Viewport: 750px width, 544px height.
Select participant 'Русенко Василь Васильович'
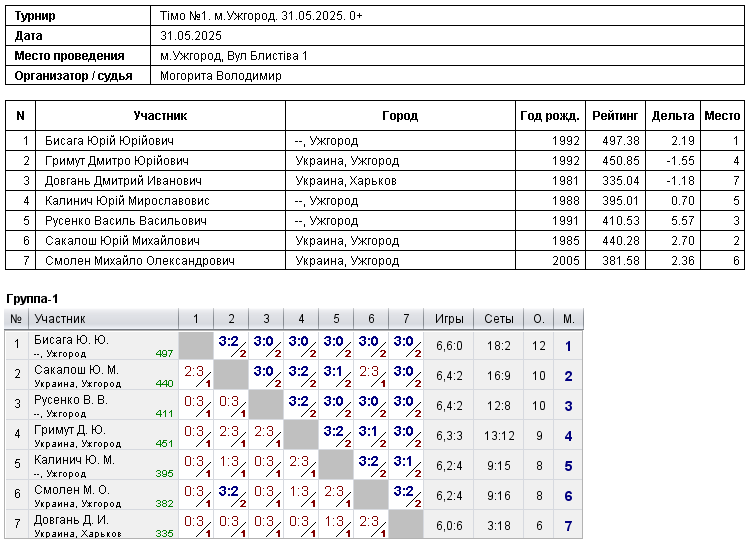(126, 221)
